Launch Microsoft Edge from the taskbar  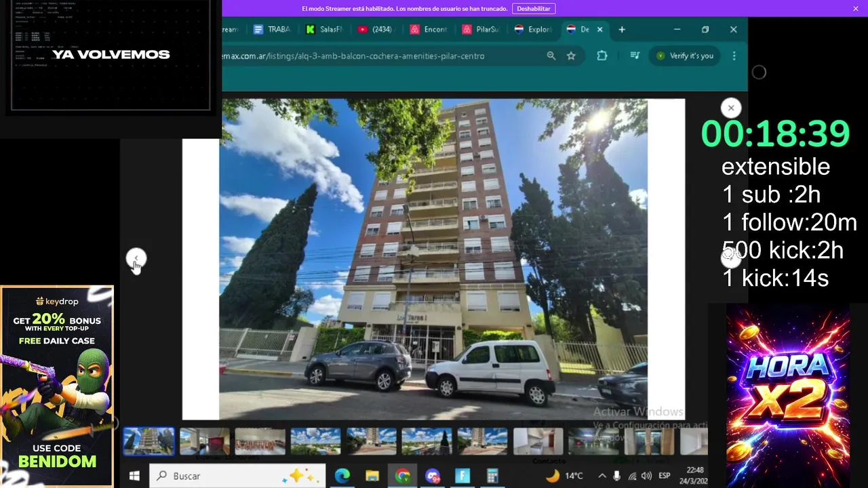coord(342,476)
